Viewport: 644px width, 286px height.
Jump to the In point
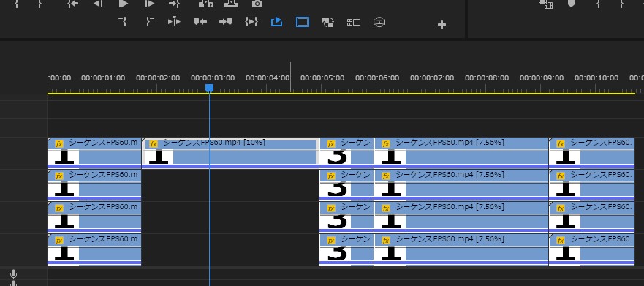[72, 3]
